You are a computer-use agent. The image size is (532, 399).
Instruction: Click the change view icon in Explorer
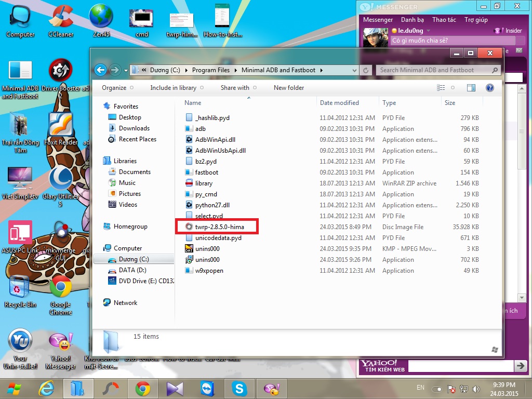pos(441,88)
